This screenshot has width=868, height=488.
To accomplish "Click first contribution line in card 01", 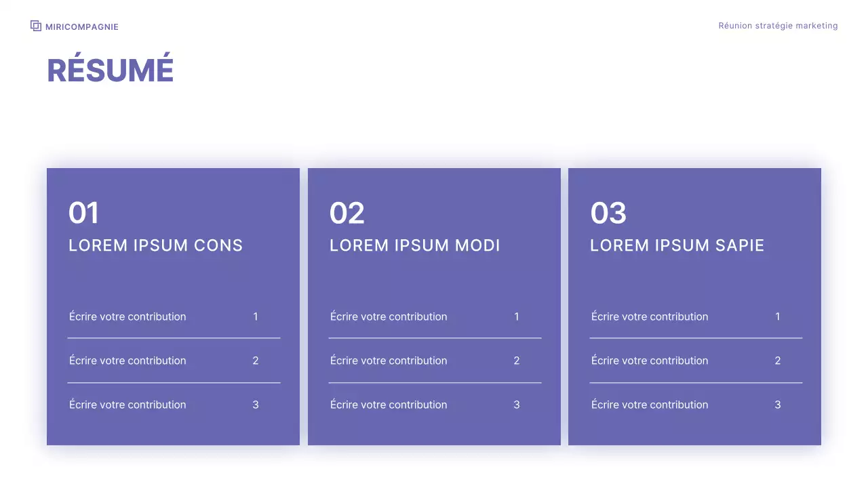I will 127,317.
